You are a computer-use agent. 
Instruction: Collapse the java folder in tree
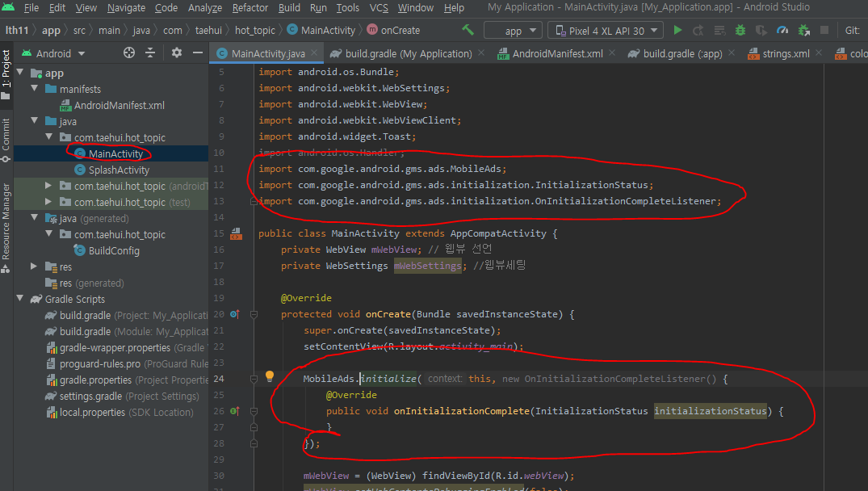pos(35,120)
